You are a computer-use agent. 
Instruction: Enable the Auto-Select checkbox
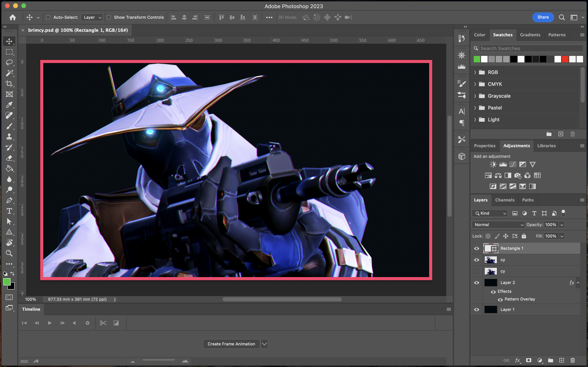click(x=48, y=17)
